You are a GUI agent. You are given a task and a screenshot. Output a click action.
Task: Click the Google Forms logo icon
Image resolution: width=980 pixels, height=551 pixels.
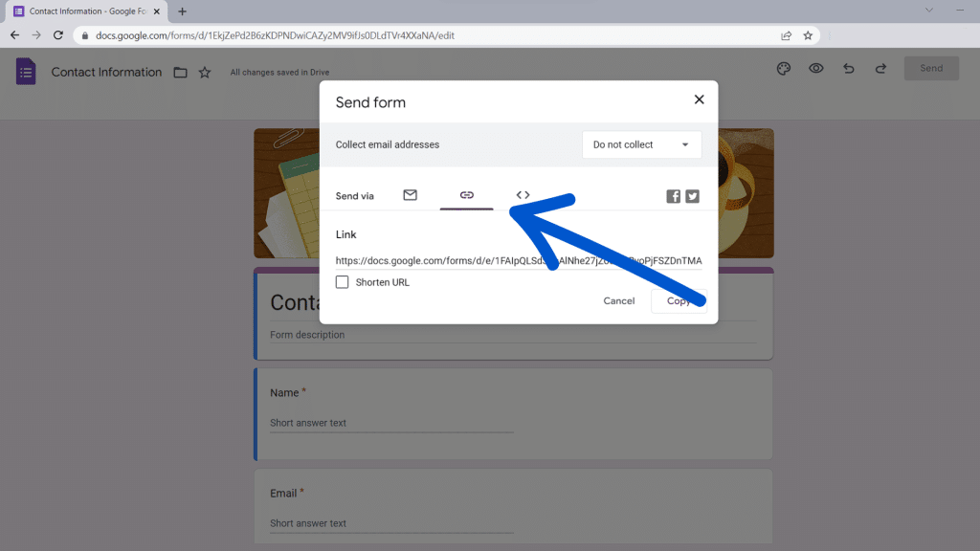coord(24,72)
